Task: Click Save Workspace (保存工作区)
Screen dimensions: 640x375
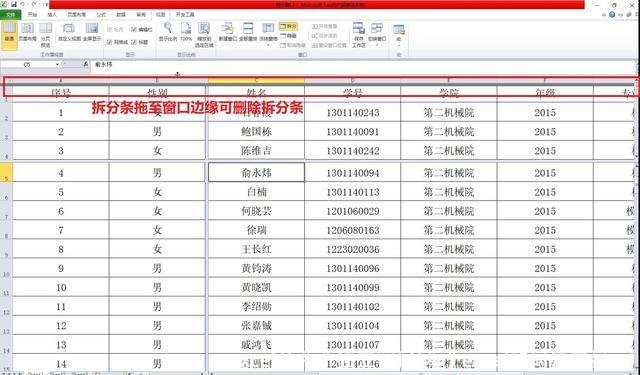Action: click(359, 36)
